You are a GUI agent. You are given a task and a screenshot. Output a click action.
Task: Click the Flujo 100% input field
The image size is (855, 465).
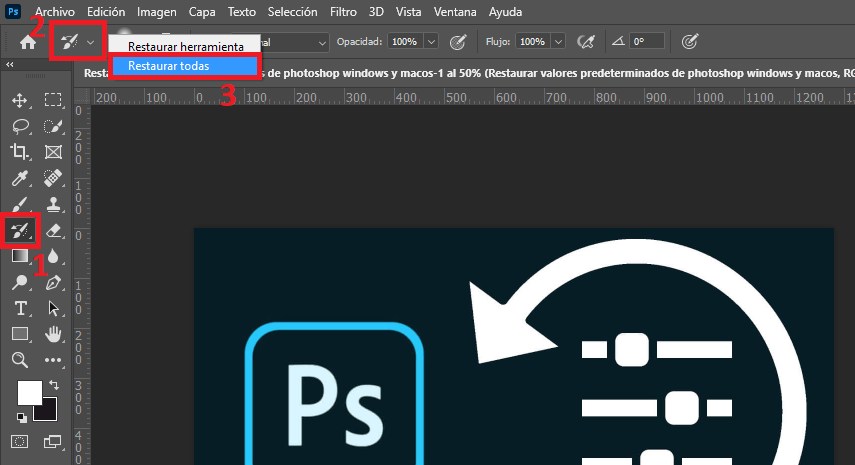(533, 41)
